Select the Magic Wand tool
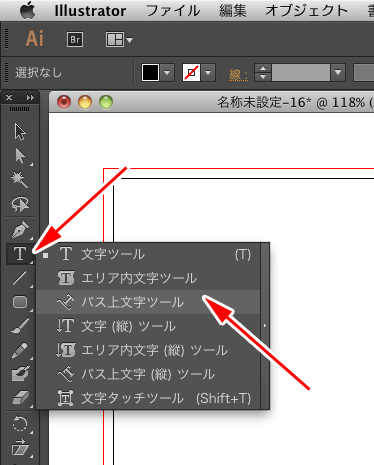This screenshot has height=465, width=374. coord(20,180)
